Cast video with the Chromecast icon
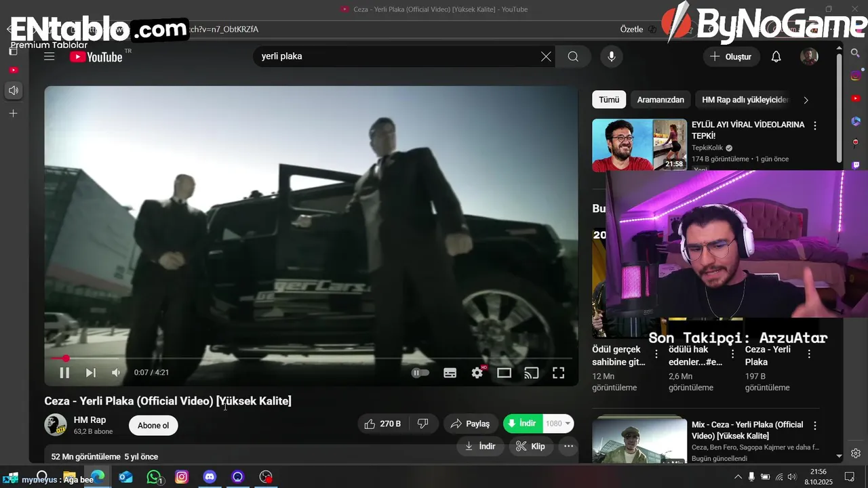This screenshot has width=868, height=488. [x=532, y=373]
